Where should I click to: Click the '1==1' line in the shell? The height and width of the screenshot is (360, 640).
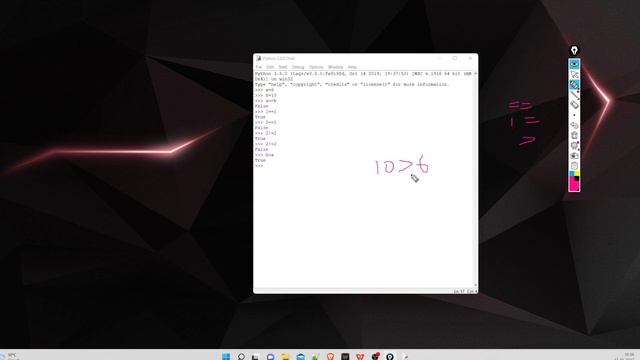(x=265, y=111)
